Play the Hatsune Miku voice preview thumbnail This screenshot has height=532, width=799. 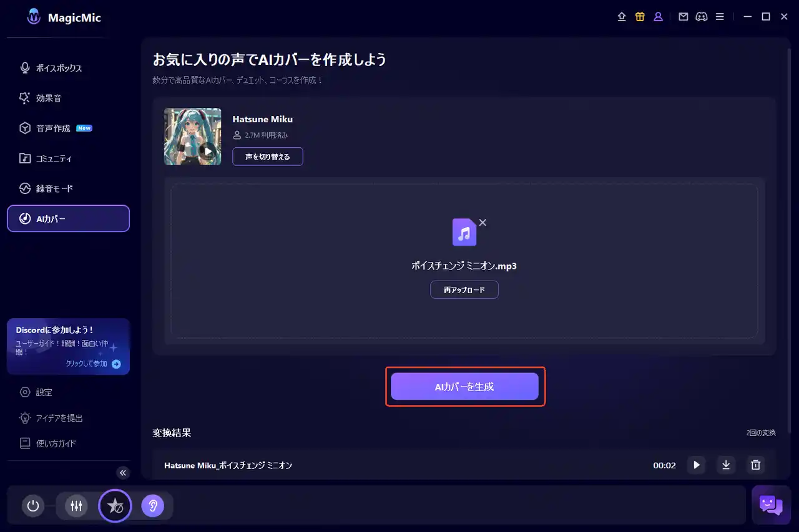(208, 152)
